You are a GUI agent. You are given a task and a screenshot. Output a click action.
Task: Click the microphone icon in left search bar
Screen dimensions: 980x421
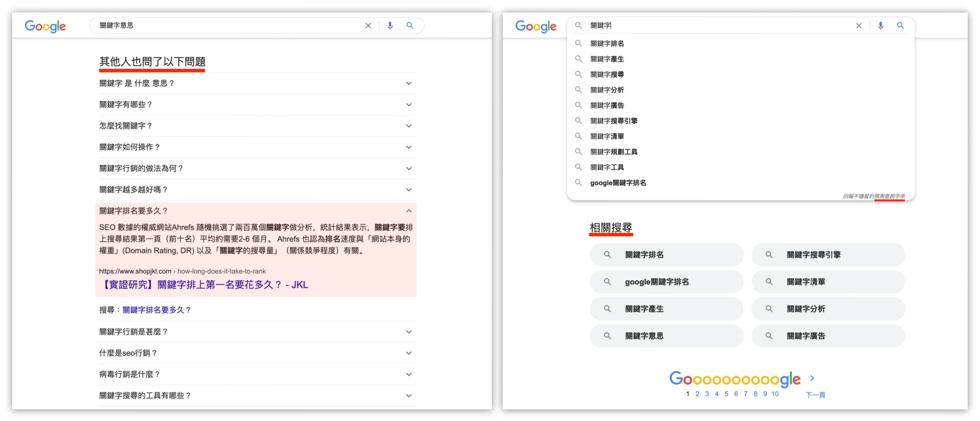390,25
